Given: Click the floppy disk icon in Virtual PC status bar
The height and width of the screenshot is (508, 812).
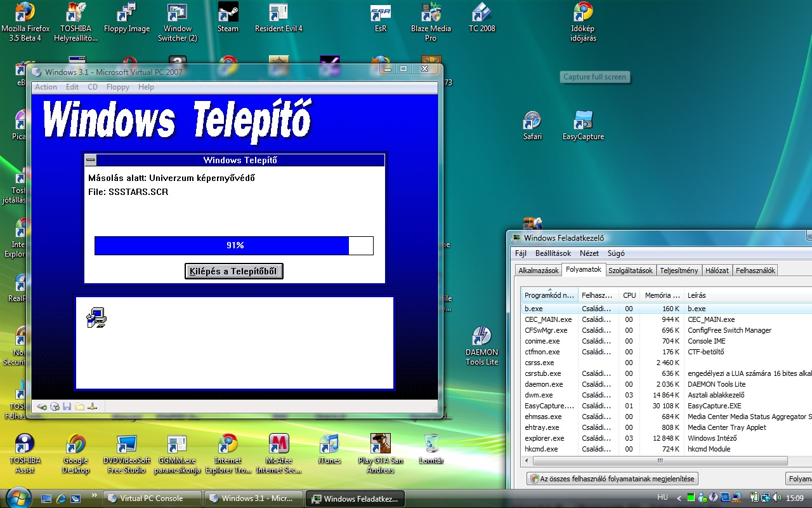Looking at the screenshot, I should [x=67, y=406].
